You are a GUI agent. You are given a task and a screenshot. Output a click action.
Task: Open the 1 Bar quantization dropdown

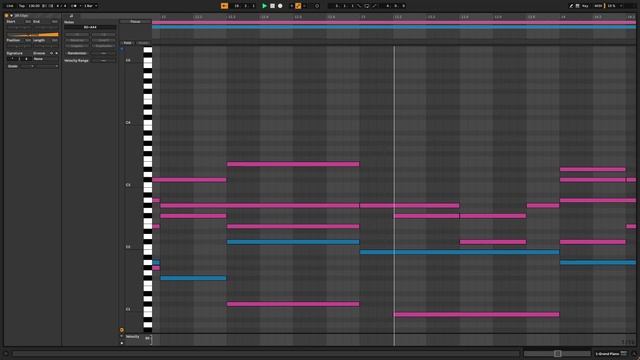pos(91,6)
